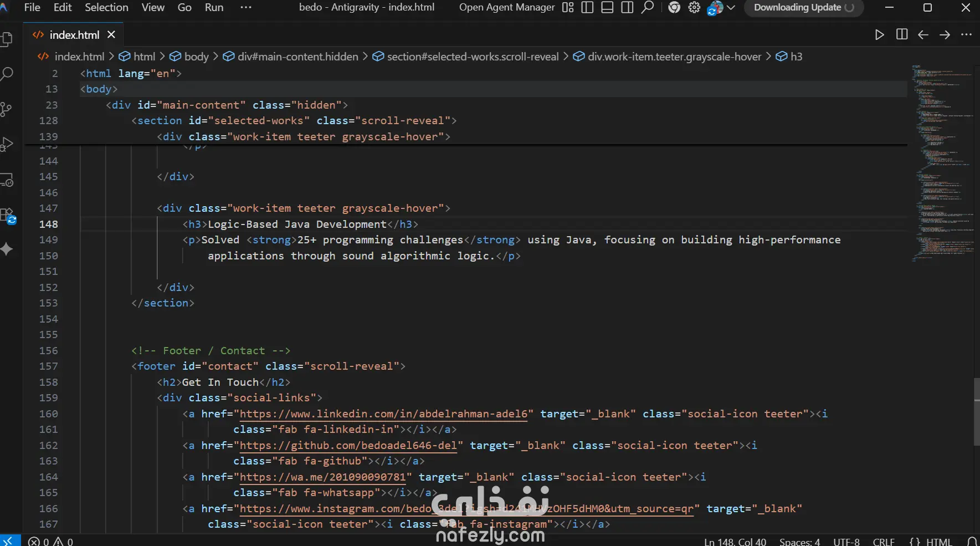The width and height of the screenshot is (980, 546).
Task: Click Ln 148, Col 40 in status bar
Action: [735, 542]
